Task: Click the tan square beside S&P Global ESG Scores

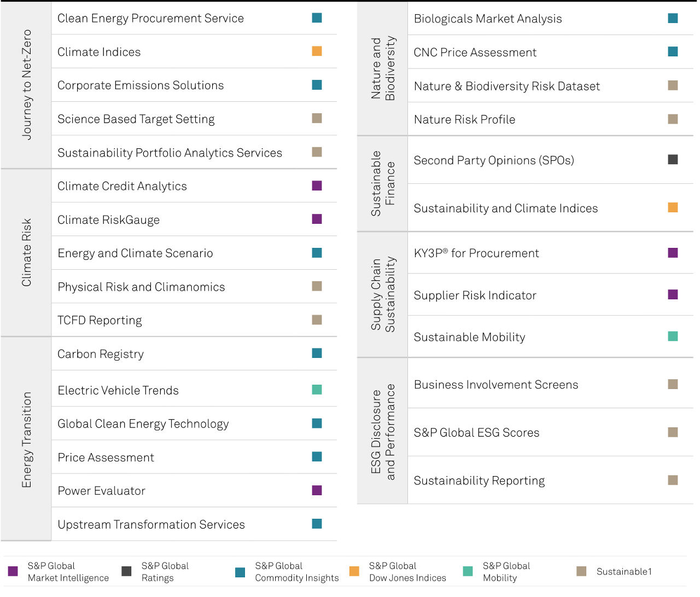Action: coord(673,432)
